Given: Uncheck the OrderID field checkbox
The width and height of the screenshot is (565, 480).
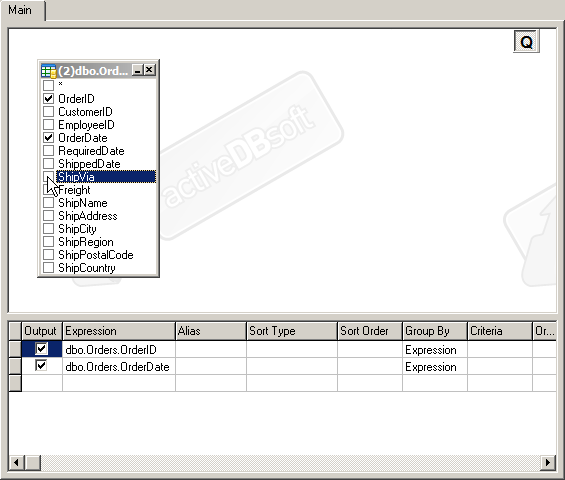Looking at the screenshot, I should point(48,98).
